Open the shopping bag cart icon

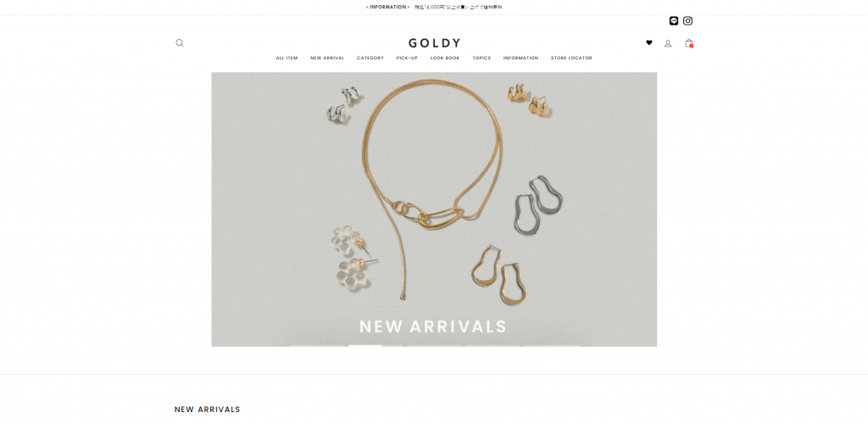coord(688,42)
